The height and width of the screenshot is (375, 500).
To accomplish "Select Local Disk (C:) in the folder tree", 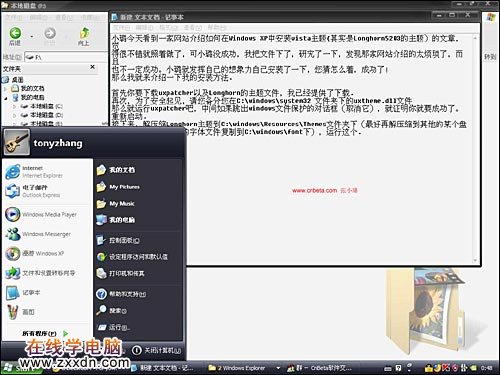I will tap(42, 106).
